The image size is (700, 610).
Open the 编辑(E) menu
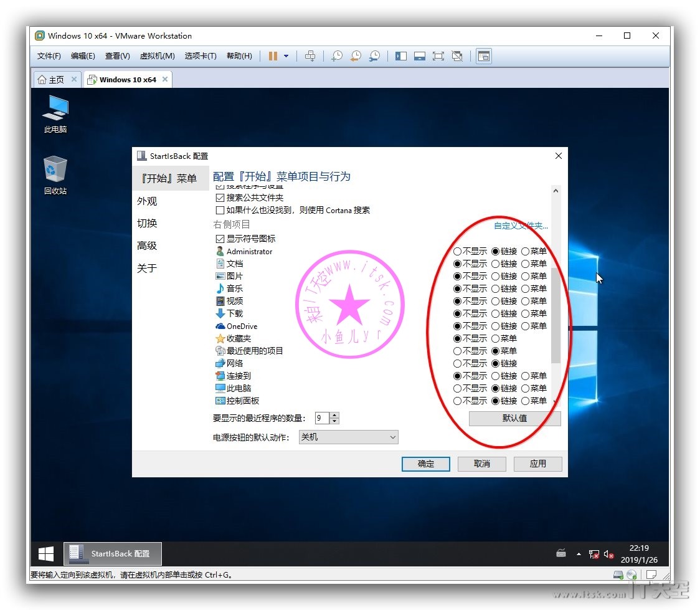tap(83, 56)
